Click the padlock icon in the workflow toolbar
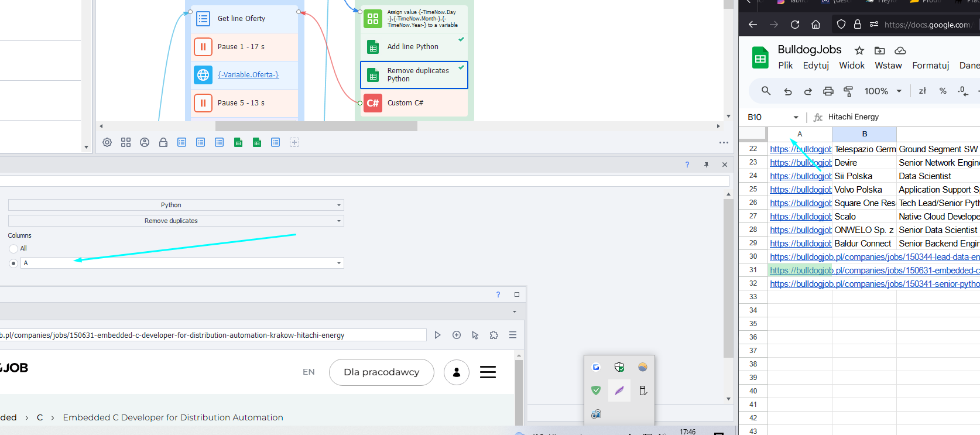980x435 pixels. coord(163,142)
